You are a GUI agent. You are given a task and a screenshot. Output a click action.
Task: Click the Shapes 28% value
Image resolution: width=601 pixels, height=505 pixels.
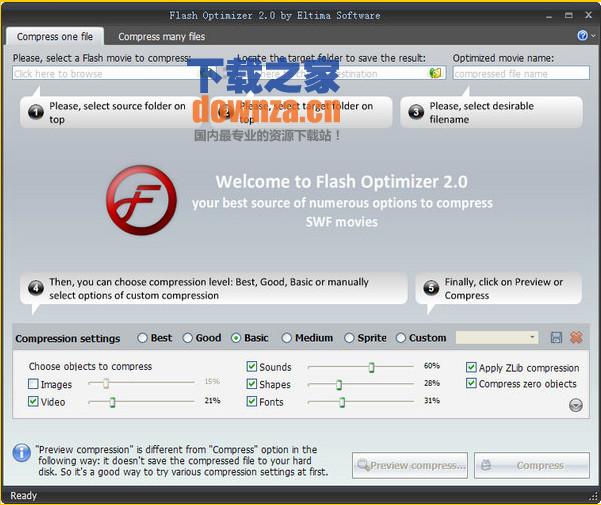pos(432,383)
